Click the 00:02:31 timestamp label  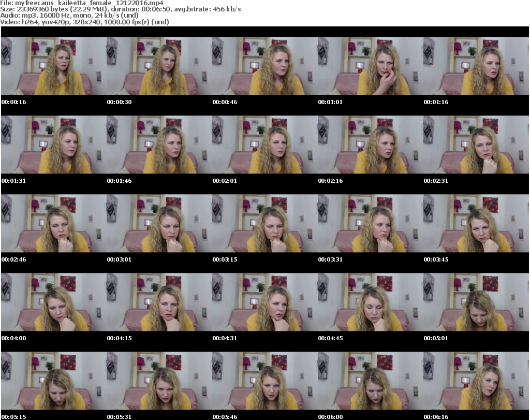point(436,181)
